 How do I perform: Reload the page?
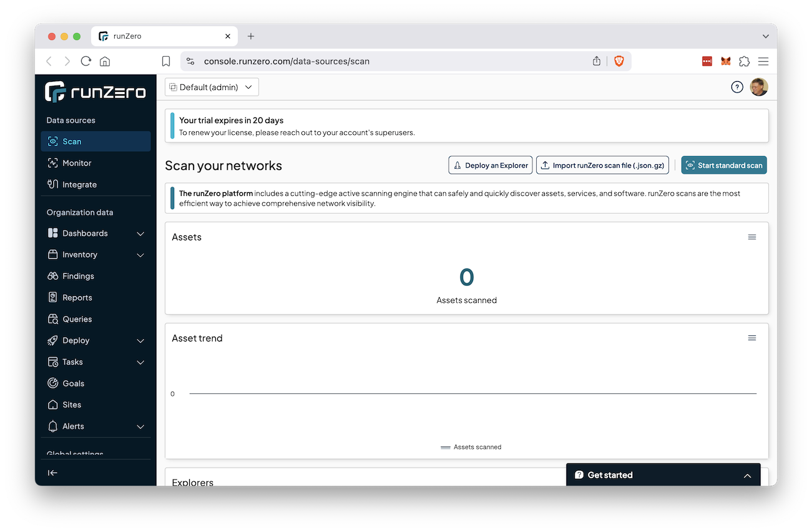[86, 61]
